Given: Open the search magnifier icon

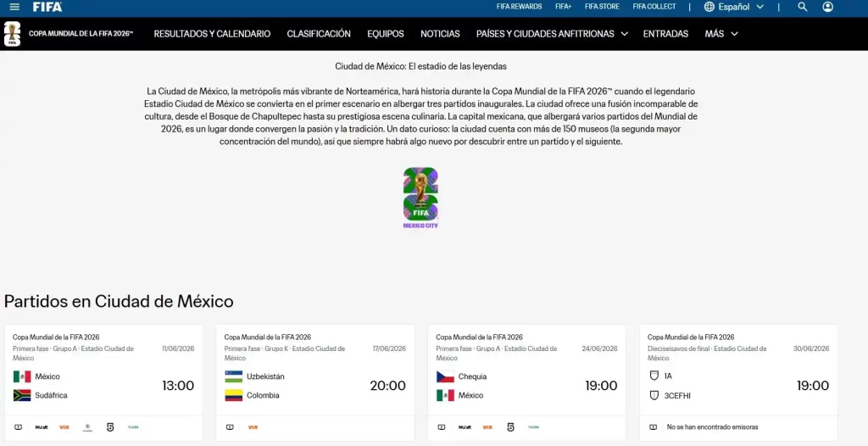Looking at the screenshot, I should [802, 7].
